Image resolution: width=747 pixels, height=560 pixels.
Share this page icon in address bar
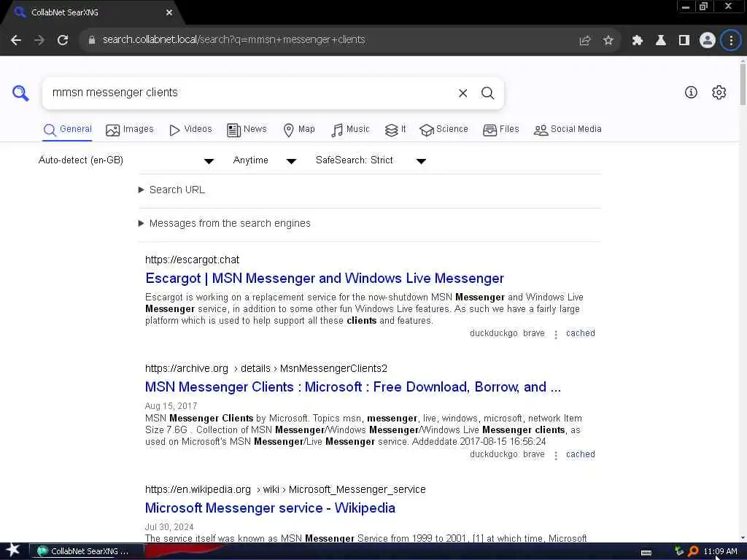[x=585, y=41]
